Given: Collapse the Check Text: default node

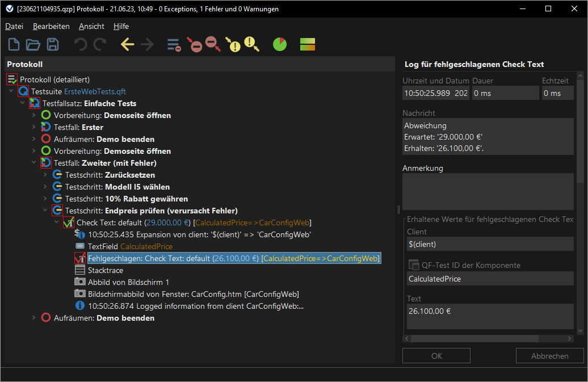Looking at the screenshot, I should click(x=56, y=223).
